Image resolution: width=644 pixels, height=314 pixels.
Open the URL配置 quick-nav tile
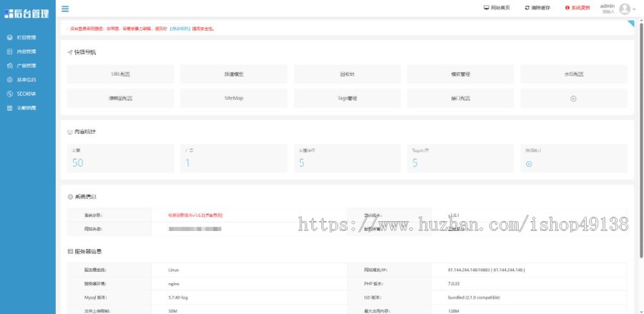[x=120, y=74]
